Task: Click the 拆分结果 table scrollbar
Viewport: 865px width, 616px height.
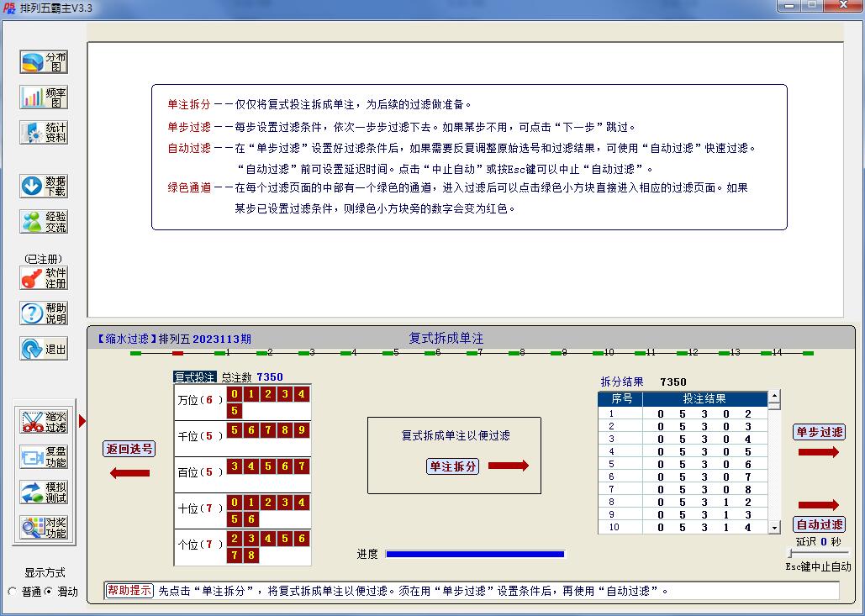Action: coord(774,462)
